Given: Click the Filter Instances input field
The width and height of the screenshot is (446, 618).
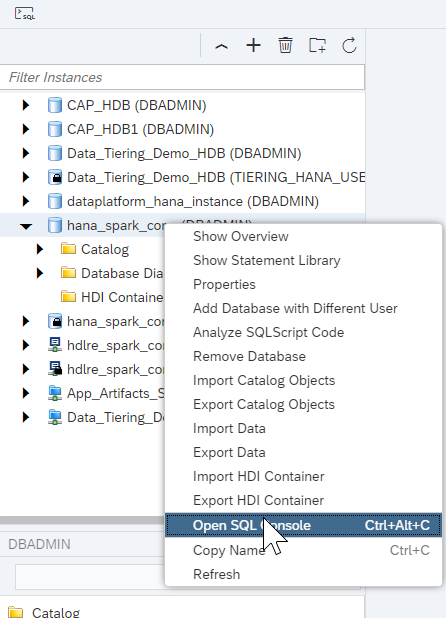Looking at the screenshot, I should (x=182, y=77).
